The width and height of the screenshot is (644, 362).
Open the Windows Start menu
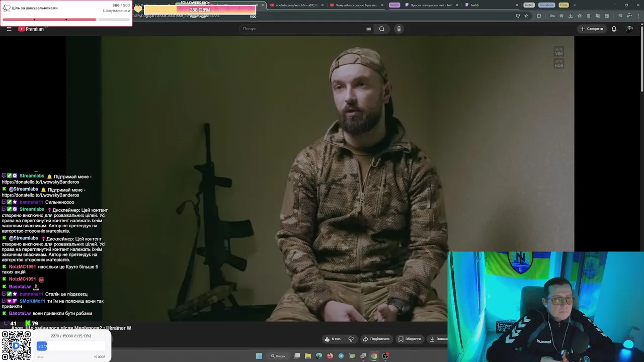(259, 356)
